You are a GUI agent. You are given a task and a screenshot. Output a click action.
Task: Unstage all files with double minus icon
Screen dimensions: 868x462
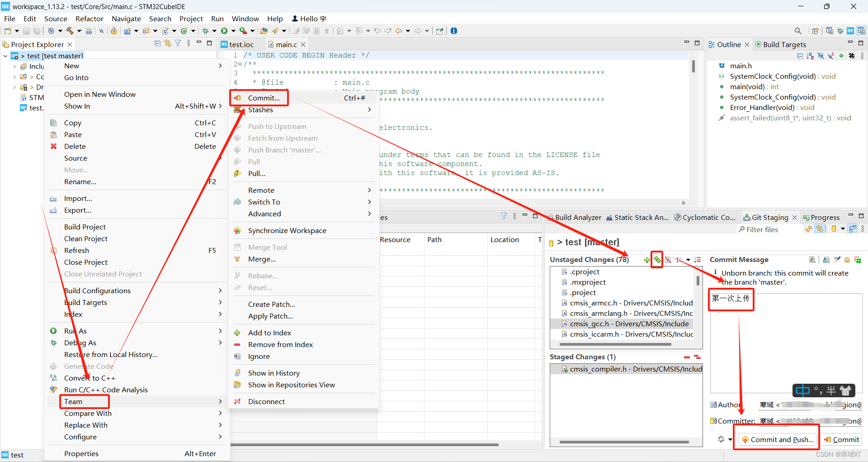(x=697, y=357)
